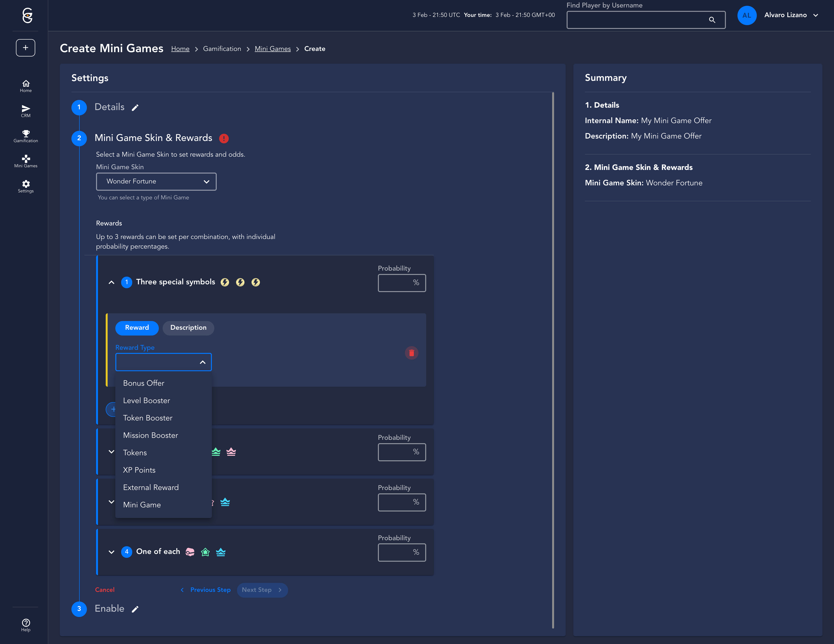The width and height of the screenshot is (834, 644).
Task: Select Token Booster from the reward list
Action: [x=148, y=418]
